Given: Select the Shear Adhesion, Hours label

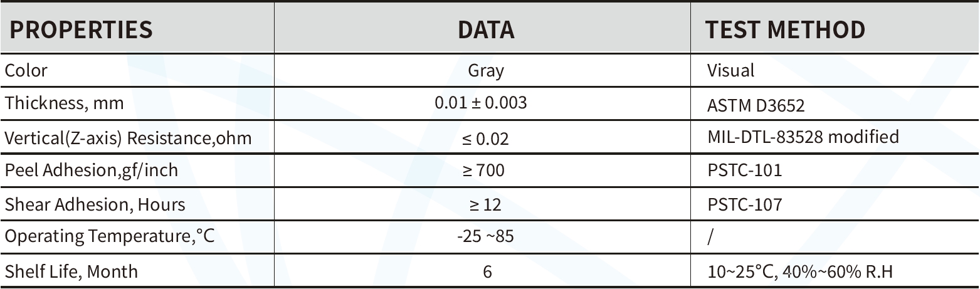Looking at the screenshot, I should tap(95, 204).
